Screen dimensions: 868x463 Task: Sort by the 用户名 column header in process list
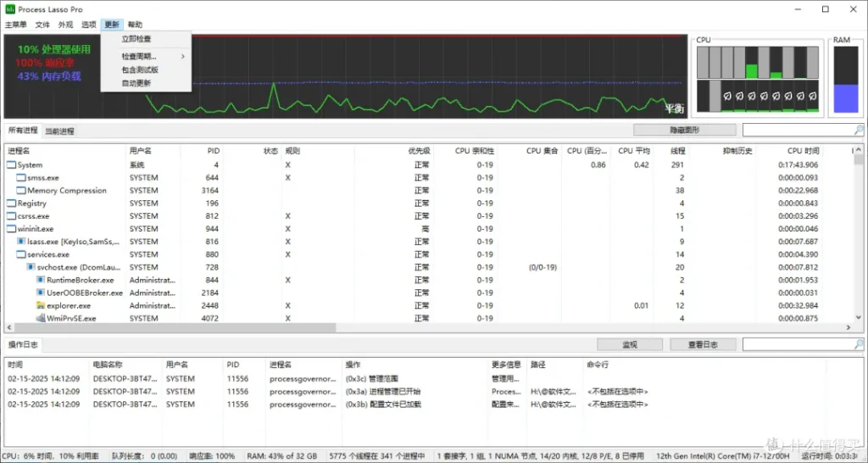click(153, 151)
